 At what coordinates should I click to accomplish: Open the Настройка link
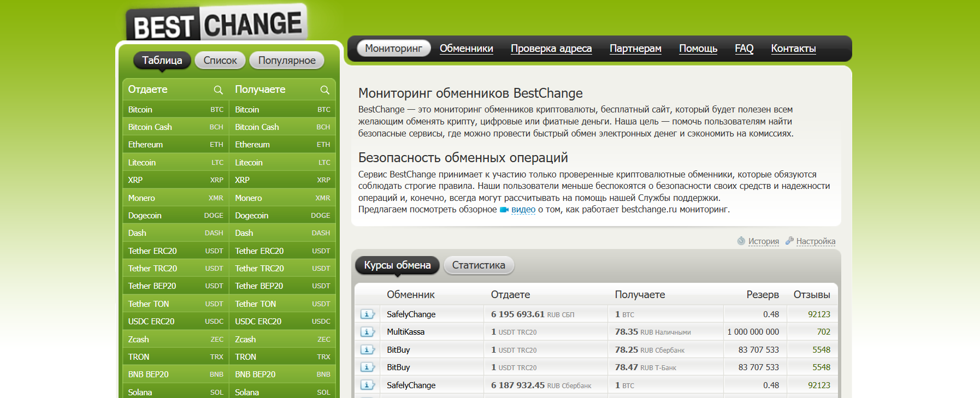point(816,241)
